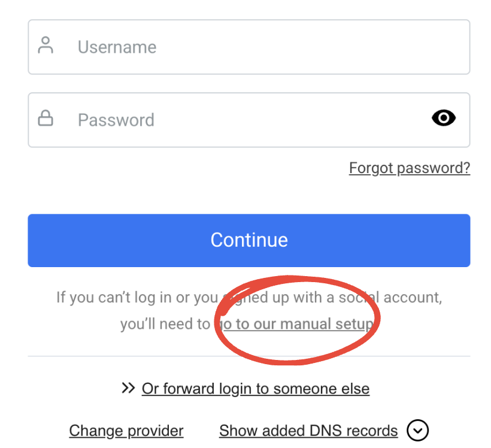The width and height of the screenshot is (491, 448).
Task: Click the word Continue on the blue button
Action: click(249, 240)
